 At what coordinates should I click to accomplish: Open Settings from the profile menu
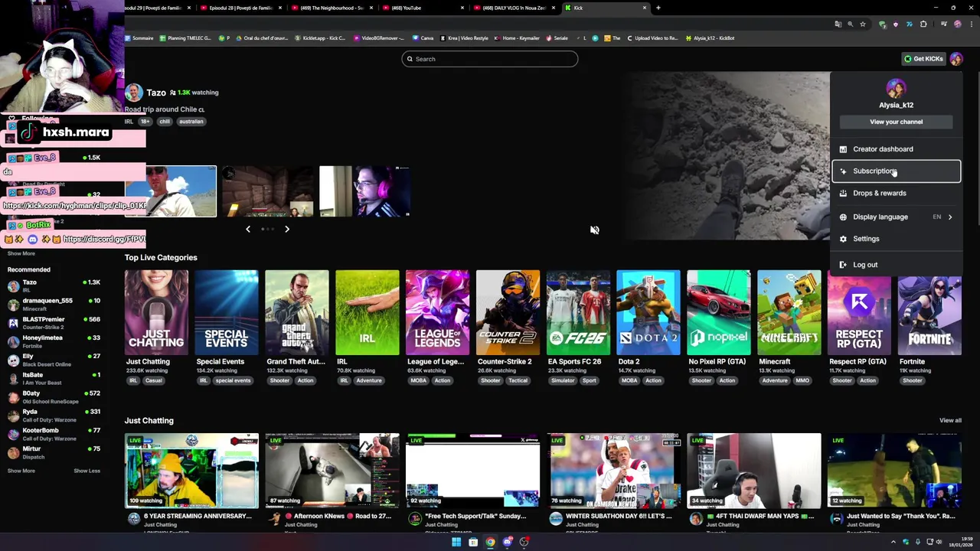(x=896, y=239)
